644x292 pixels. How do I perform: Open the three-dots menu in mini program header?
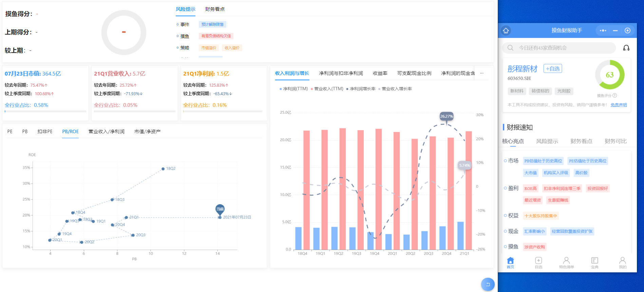point(603,30)
